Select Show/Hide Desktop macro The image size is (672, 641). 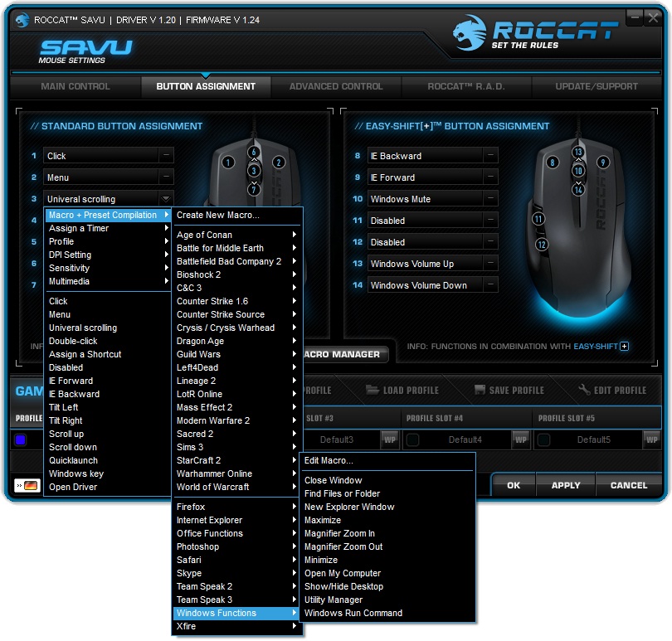388,586
